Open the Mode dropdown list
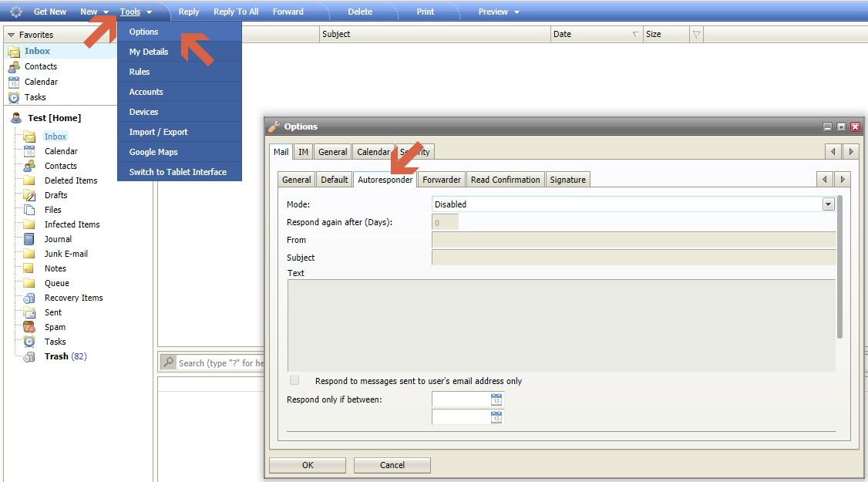Image resolution: width=868 pixels, height=482 pixels. 828,204
